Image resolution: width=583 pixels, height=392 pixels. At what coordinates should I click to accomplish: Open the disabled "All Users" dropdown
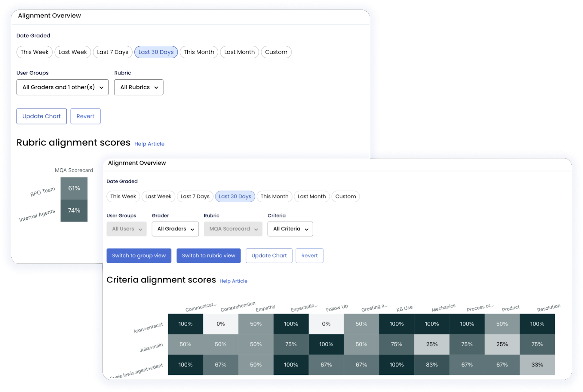tap(126, 229)
